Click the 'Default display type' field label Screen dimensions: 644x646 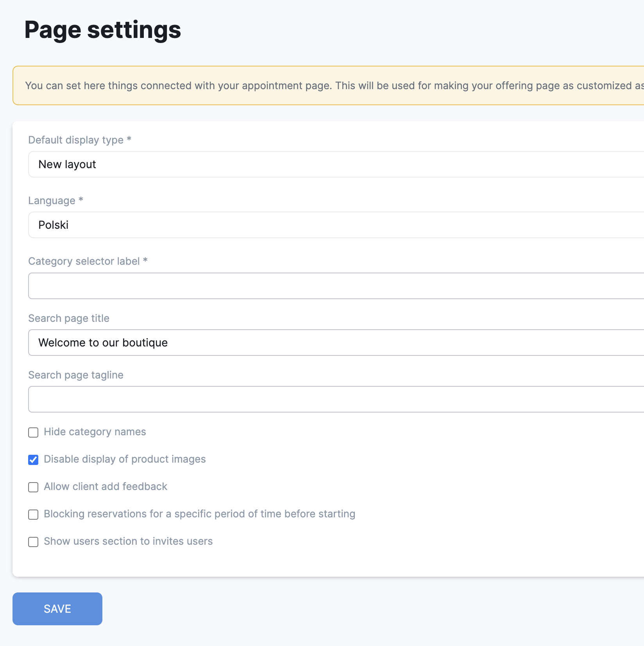[76, 140]
